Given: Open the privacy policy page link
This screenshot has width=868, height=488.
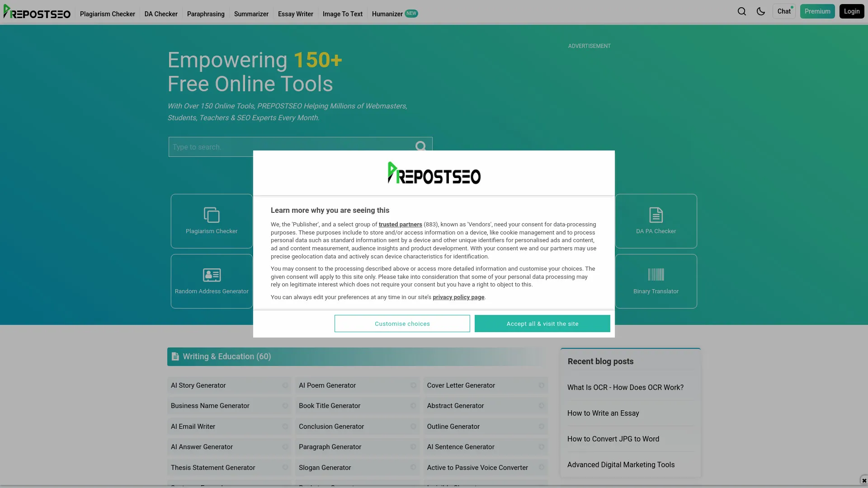Looking at the screenshot, I should 458,297.
